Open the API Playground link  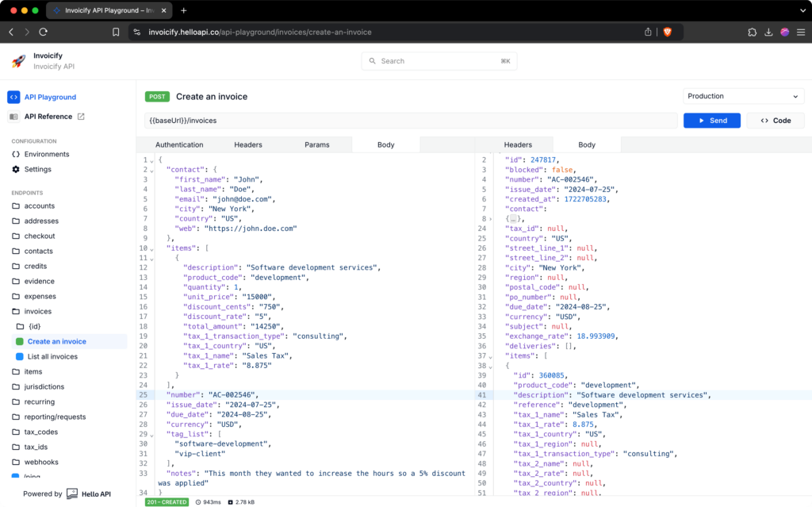50,97
